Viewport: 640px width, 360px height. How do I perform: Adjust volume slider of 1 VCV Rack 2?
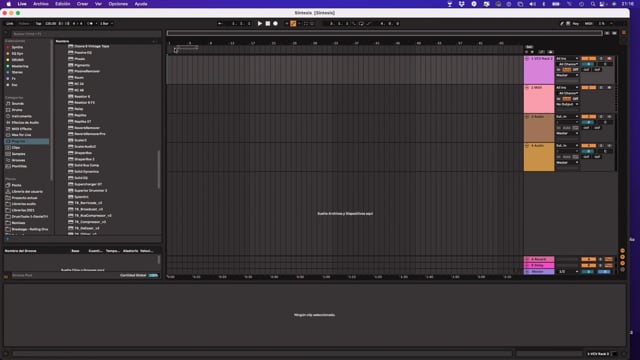[x=589, y=64]
